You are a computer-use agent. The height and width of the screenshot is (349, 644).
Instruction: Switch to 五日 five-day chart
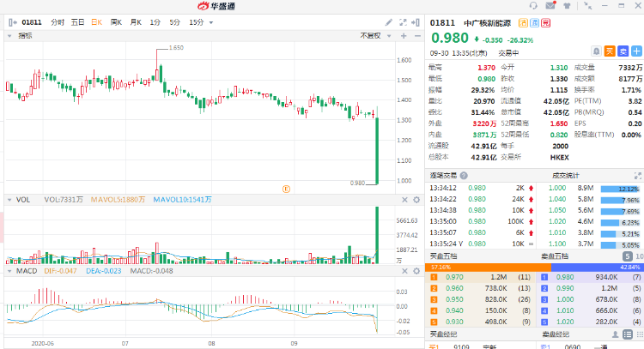[x=77, y=22]
